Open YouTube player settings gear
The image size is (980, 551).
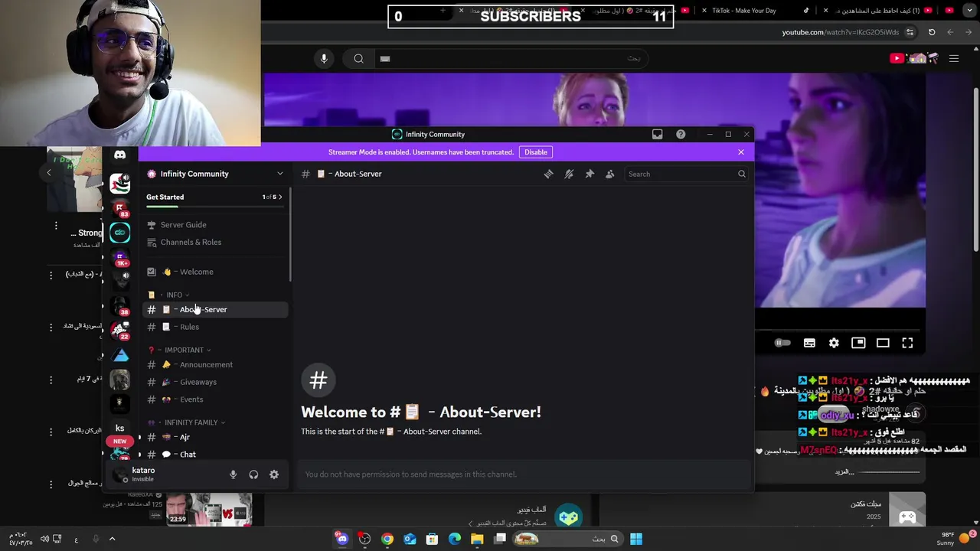pyautogui.click(x=834, y=343)
